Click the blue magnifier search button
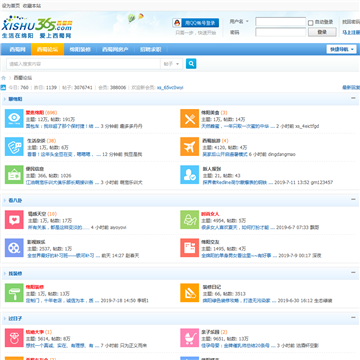 tap(191, 63)
